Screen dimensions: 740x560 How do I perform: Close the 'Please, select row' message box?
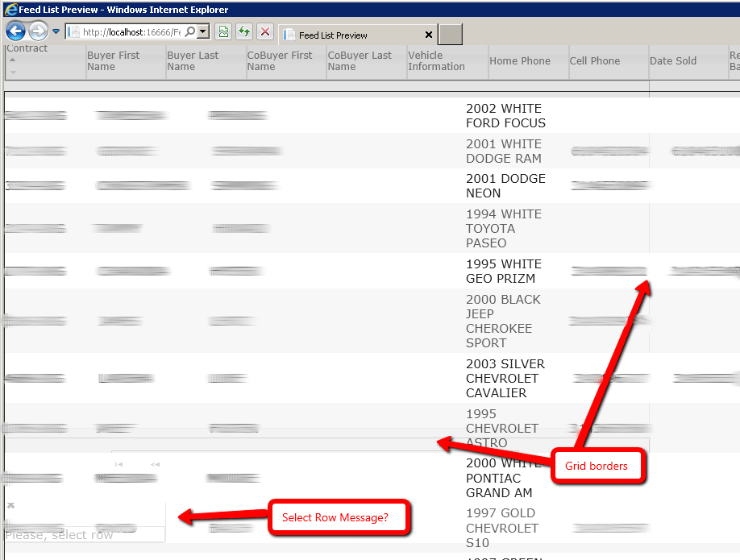tap(10, 505)
